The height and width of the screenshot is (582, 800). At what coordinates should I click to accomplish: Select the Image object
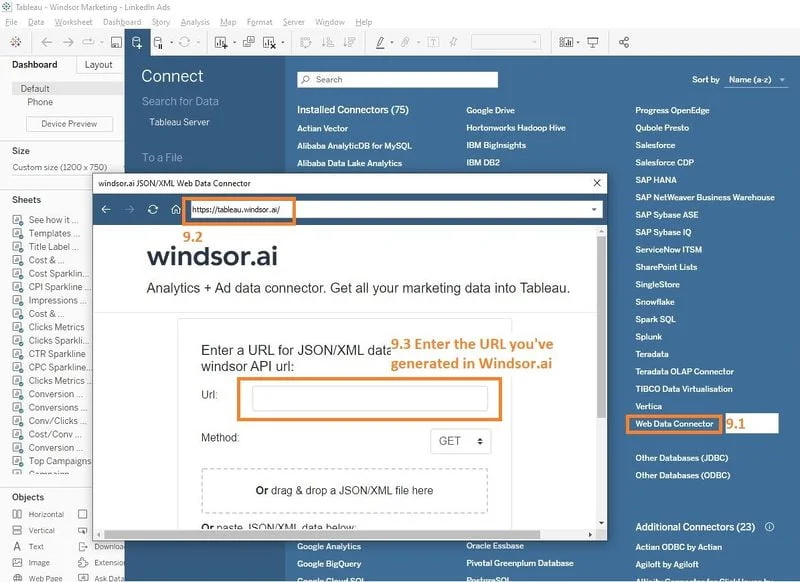pos(32,563)
